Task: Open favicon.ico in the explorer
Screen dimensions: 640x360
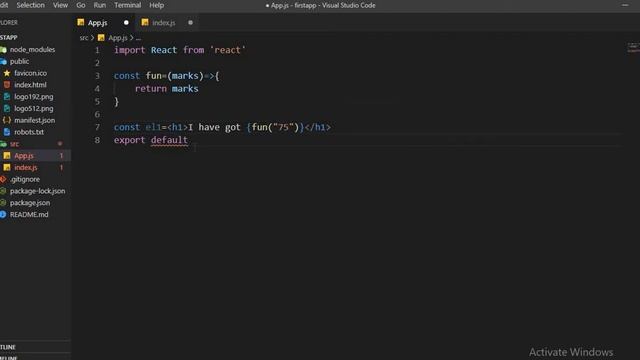Action: pyautogui.click(x=31, y=73)
